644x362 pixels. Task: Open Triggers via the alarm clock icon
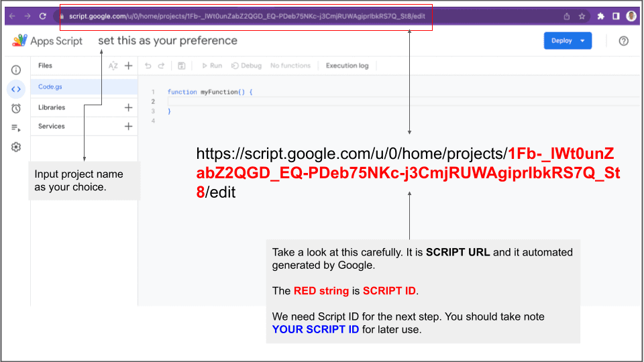tap(16, 109)
